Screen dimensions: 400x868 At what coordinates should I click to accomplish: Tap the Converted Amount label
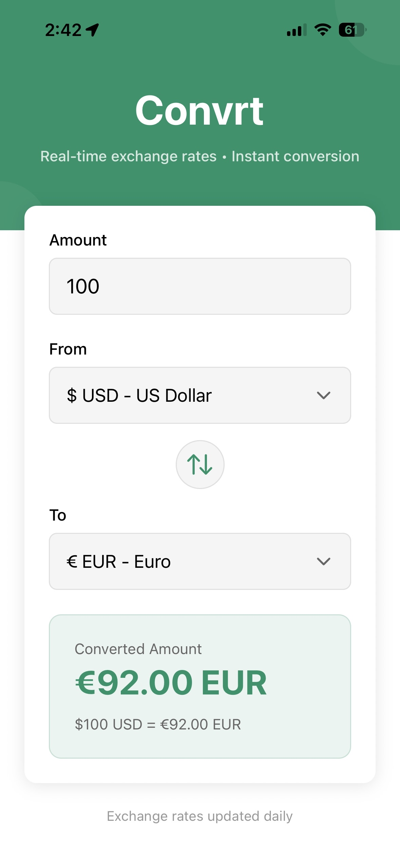(138, 649)
